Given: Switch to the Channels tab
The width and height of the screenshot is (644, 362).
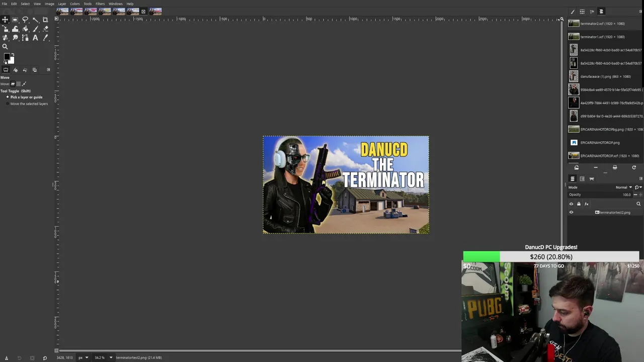Looking at the screenshot, I should pos(582,178).
